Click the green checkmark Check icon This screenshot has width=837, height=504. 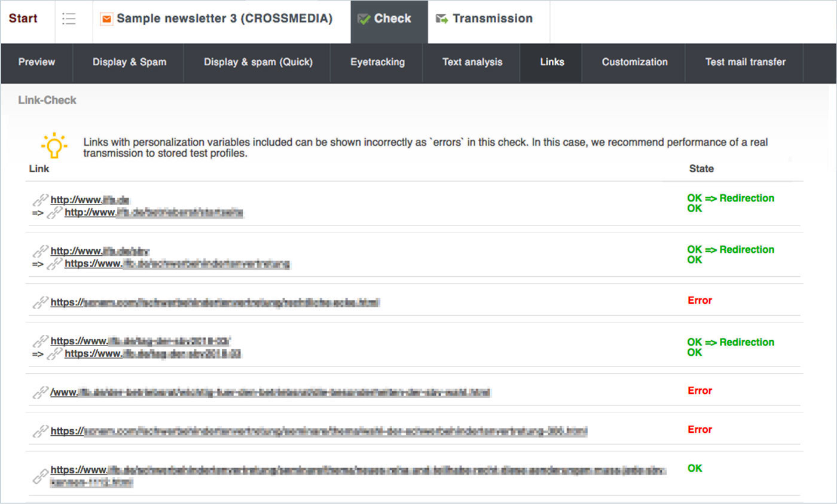tap(363, 19)
